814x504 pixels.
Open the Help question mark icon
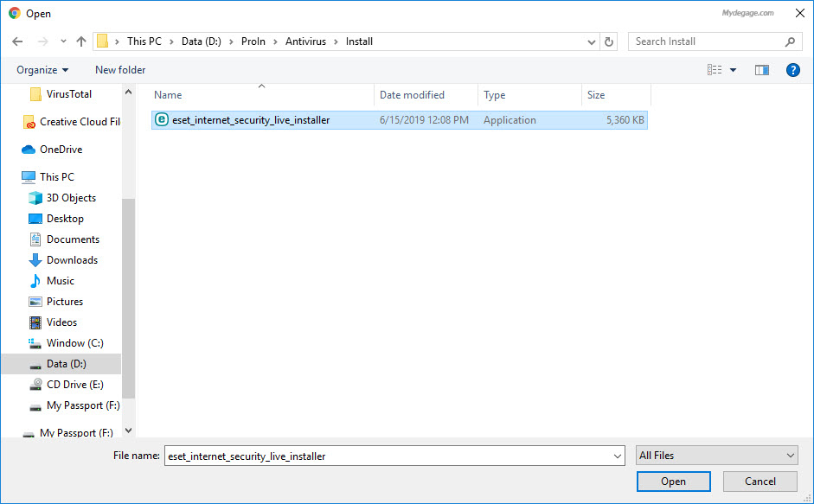[792, 70]
